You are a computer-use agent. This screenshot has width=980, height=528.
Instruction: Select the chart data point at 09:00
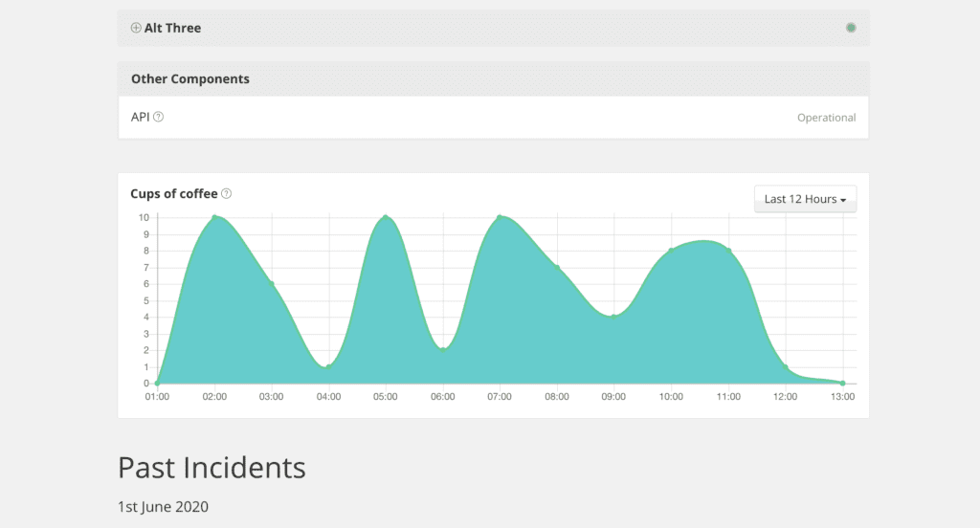(x=613, y=317)
